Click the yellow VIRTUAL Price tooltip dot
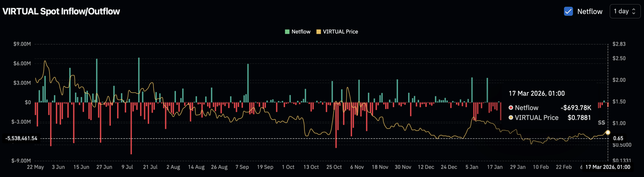644x177 pixels. [x=511, y=118]
